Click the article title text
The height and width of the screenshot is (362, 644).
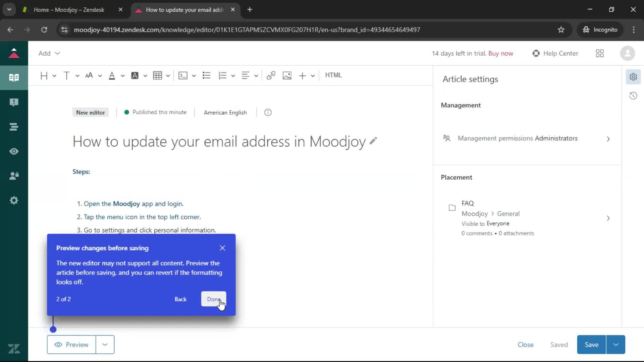tap(219, 141)
